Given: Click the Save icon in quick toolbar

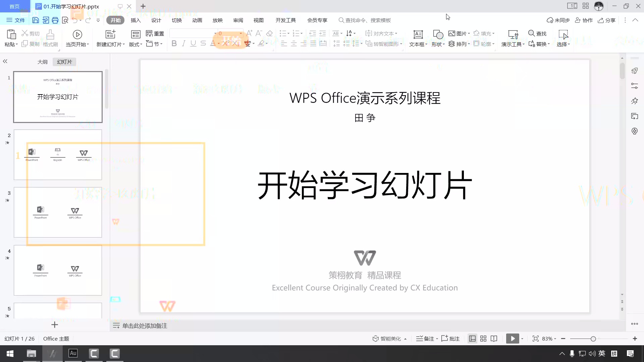Looking at the screenshot, I should [x=36, y=20].
